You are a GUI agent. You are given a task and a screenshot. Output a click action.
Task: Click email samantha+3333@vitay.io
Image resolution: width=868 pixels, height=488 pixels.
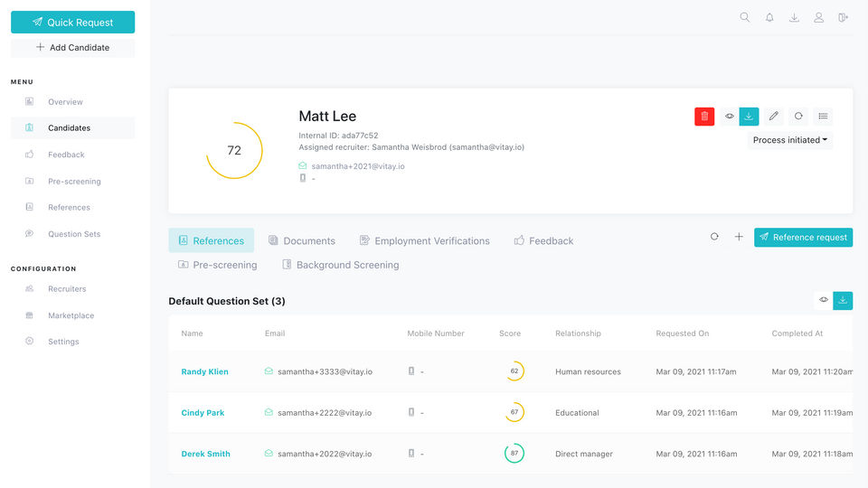point(325,371)
